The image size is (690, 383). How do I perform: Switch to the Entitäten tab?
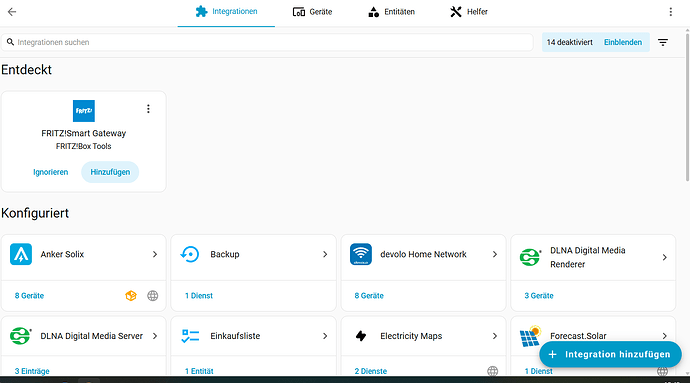pyautogui.click(x=391, y=12)
